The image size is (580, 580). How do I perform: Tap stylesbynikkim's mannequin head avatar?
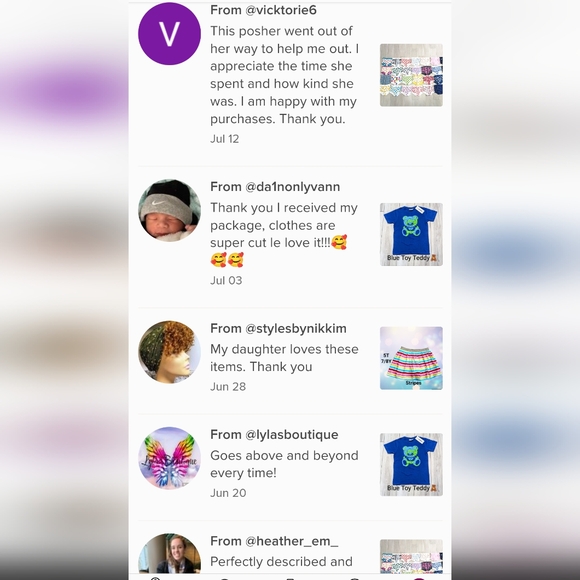[x=169, y=352]
